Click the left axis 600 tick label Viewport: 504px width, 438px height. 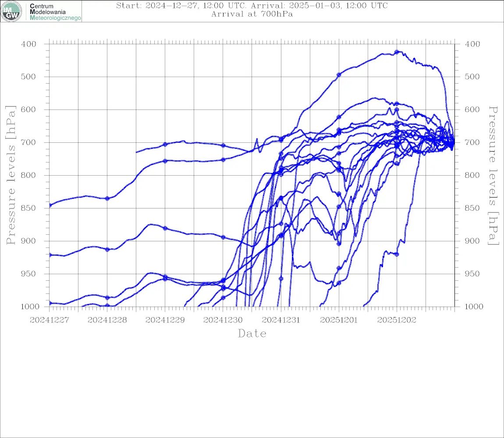click(x=28, y=109)
